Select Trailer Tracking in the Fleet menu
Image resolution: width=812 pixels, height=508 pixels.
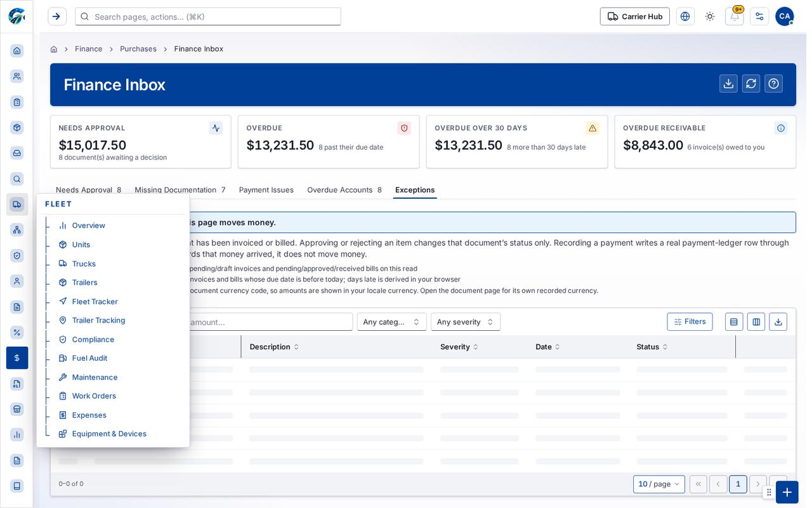click(x=98, y=320)
